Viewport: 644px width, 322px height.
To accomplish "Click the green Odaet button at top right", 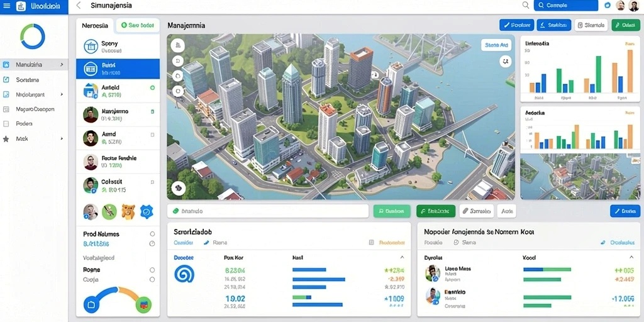I will [x=626, y=25].
